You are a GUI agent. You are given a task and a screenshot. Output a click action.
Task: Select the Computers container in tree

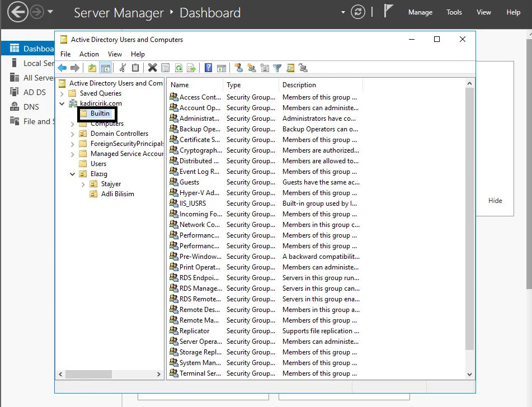click(x=107, y=124)
